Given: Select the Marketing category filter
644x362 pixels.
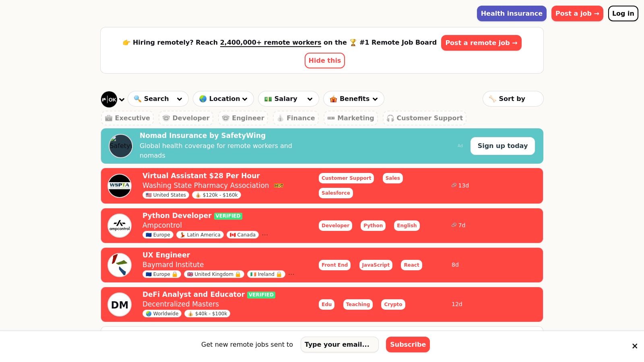Looking at the screenshot, I should (x=351, y=118).
